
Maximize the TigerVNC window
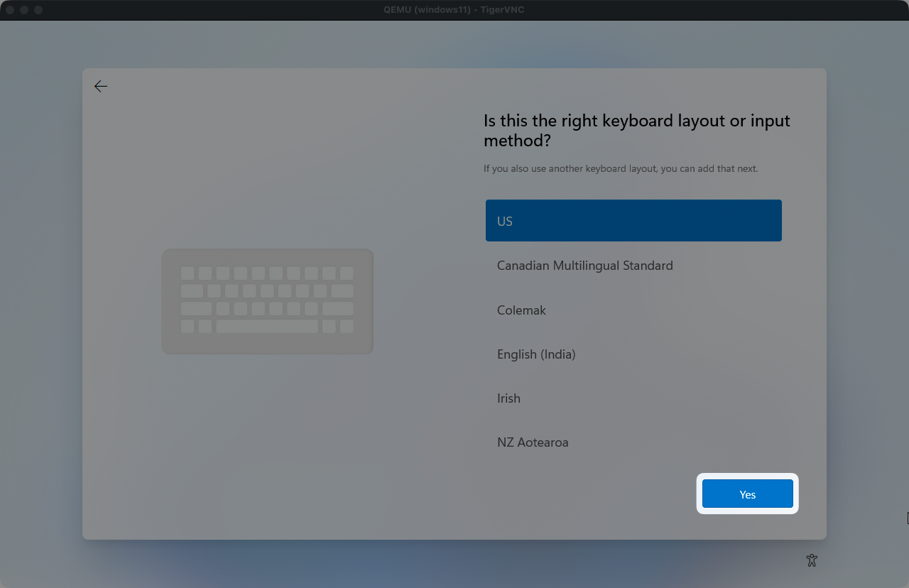(38, 10)
